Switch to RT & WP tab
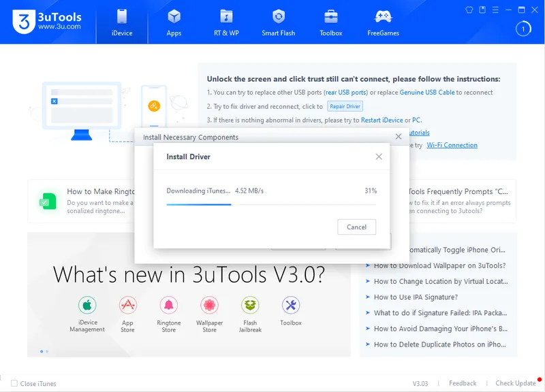This screenshot has height=392, width=545. click(x=226, y=22)
